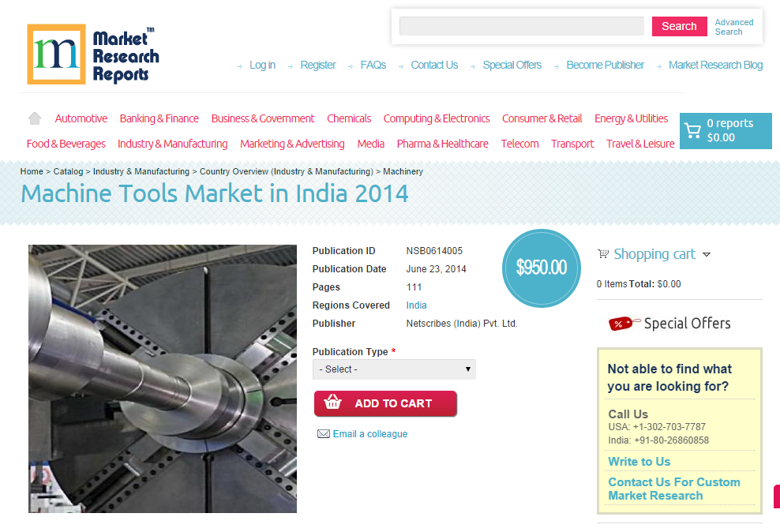Click the machine tool product image
Viewport: 780px width, 532px height.
tap(163, 378)
